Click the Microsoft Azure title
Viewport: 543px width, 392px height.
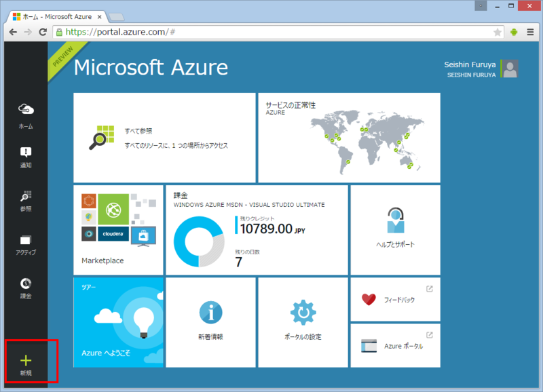click(x=151, y=67)
